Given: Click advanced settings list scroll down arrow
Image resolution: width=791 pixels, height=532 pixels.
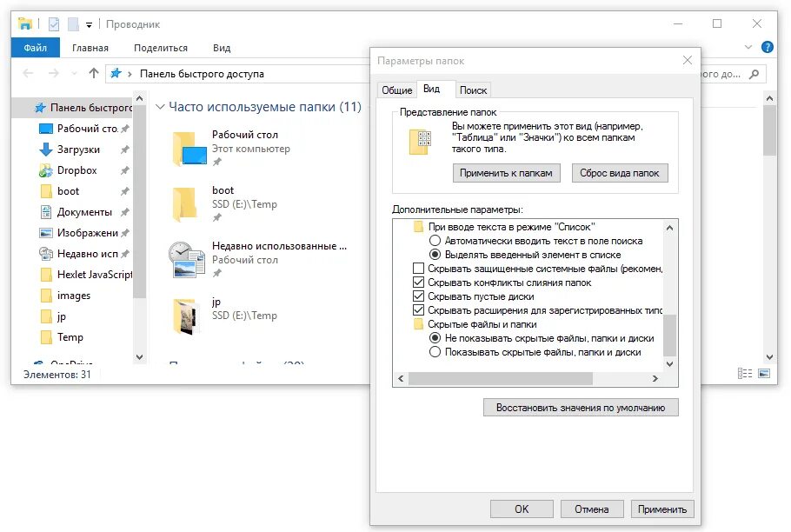Looking at the screenshot, I should [669, 364].
